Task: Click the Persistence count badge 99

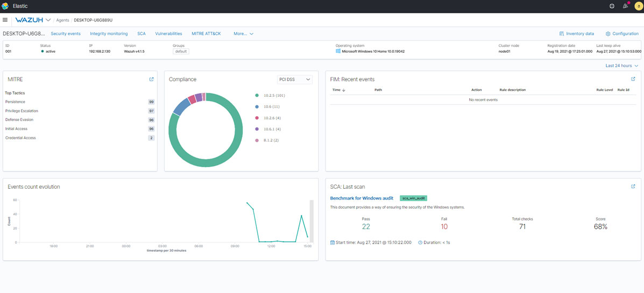Action: pos(152,102)
